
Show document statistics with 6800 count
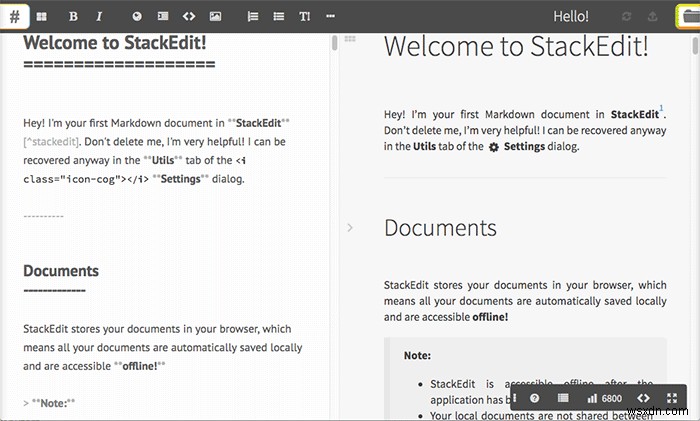[604, 398]
